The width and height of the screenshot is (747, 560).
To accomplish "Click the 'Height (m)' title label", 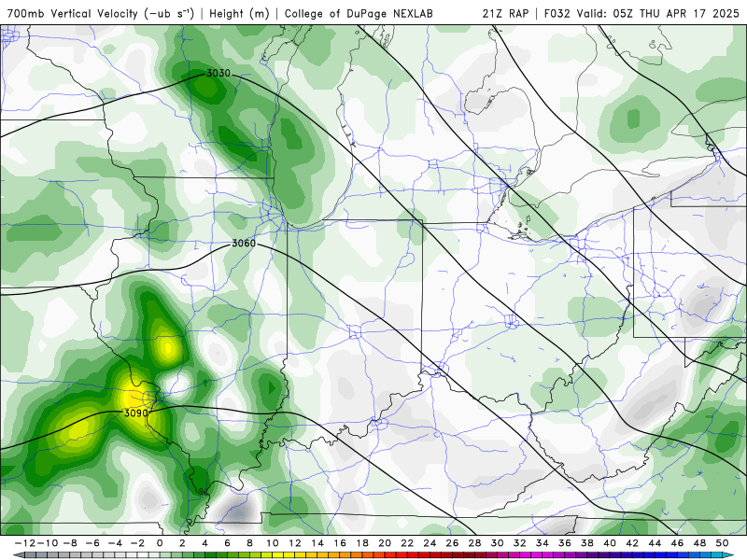I will 239,13.
